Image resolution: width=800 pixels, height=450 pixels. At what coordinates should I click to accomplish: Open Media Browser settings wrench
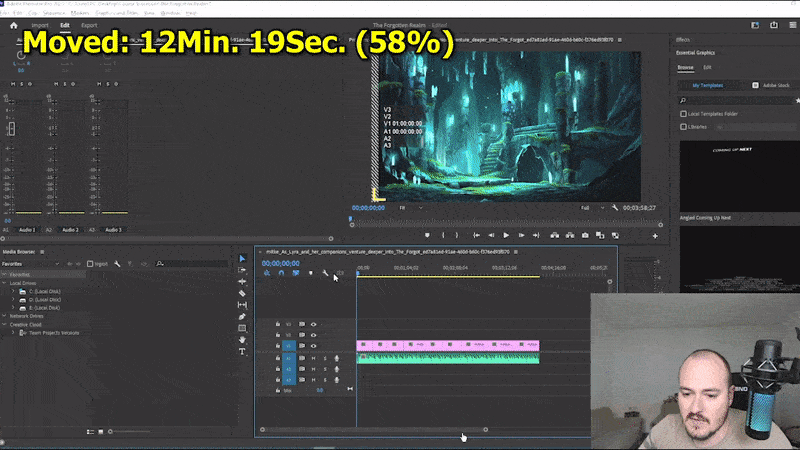117,264
